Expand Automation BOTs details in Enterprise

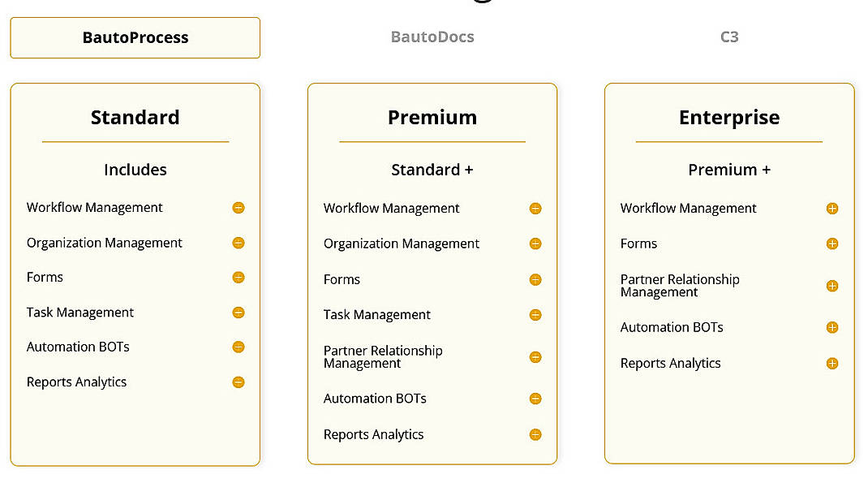pyautogui.click(x=831, y=327)
